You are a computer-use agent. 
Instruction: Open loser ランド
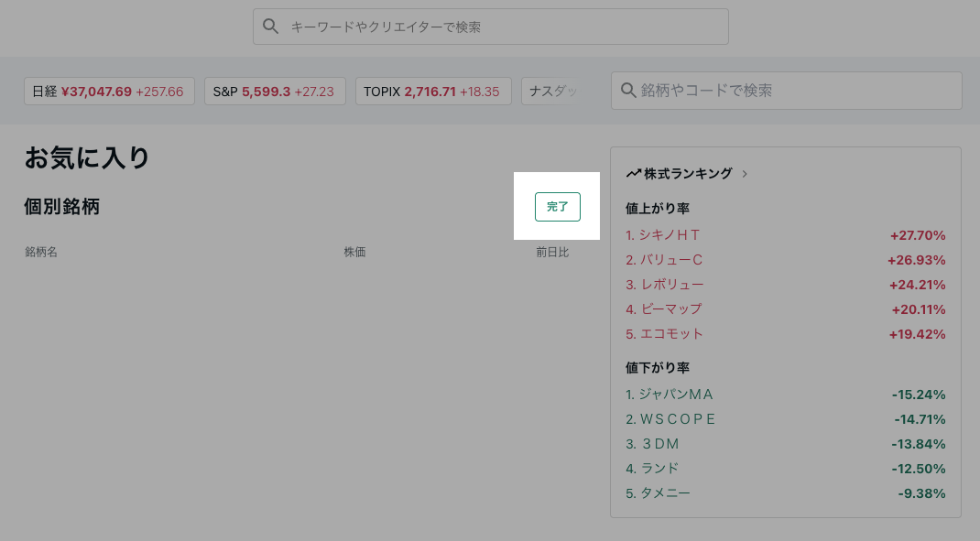[652, 469]
